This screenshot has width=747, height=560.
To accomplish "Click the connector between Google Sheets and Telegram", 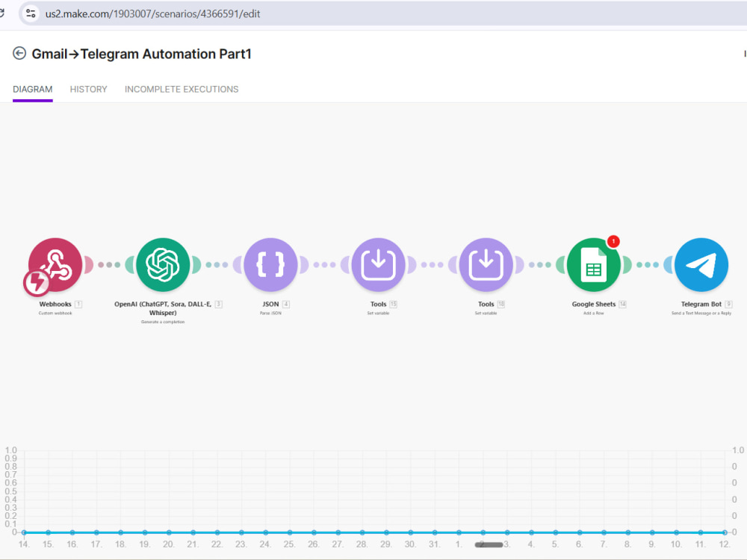I will pyautogui.click(x=648, y=265).
